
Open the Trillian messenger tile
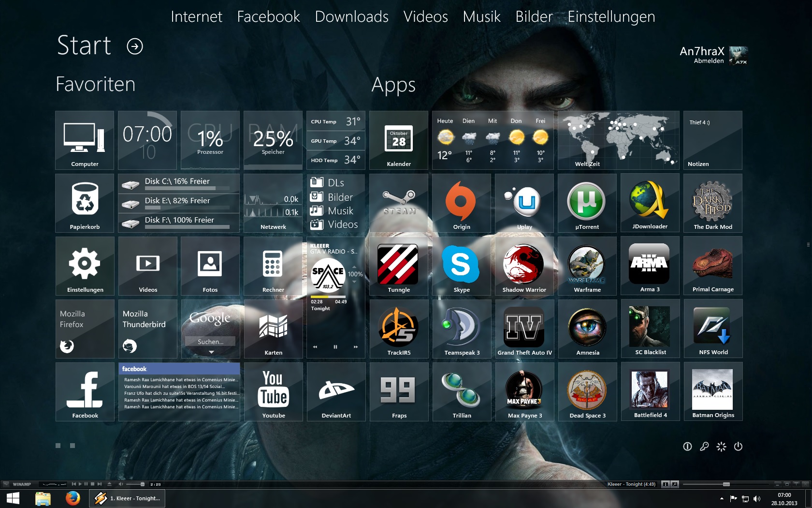[x=462, y=392]
